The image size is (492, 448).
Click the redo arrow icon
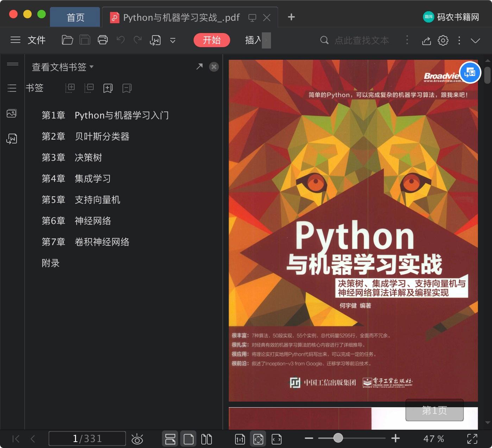click(138, 40)
